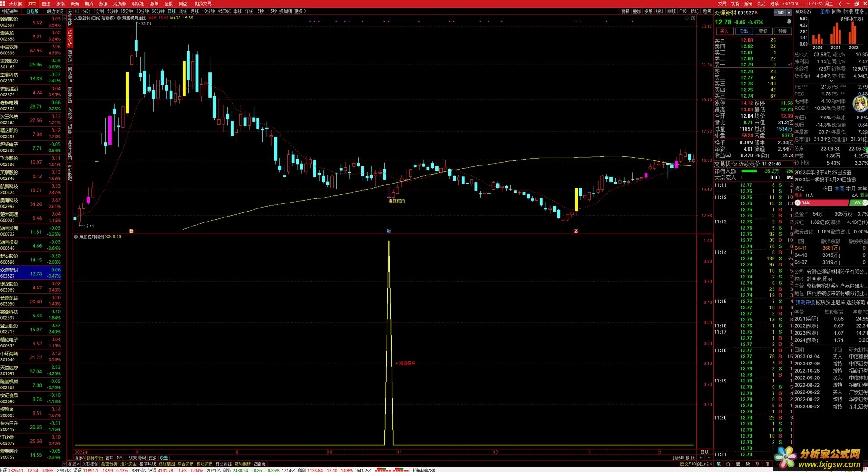Open 技术分析 vertical sidebar tab
The image size is (868, 472).
pos(70,38)
